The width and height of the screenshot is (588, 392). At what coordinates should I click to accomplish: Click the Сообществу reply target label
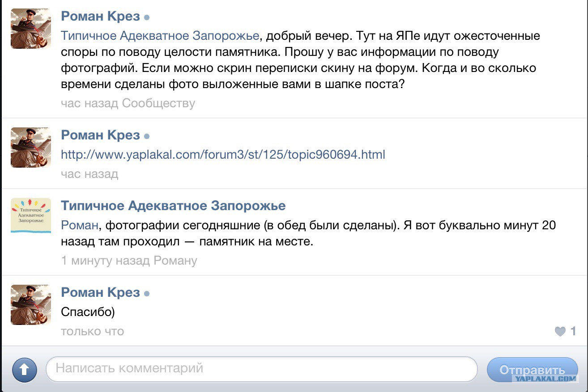coord(159,104)
